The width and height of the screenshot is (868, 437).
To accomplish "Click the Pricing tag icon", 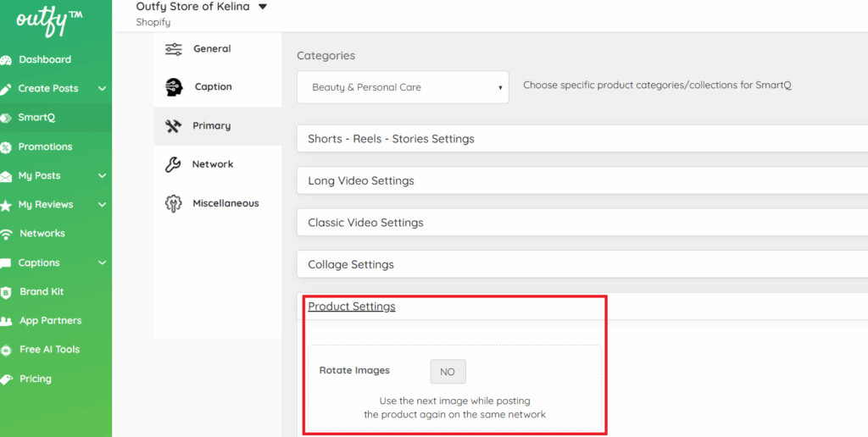I will [6, 379].
